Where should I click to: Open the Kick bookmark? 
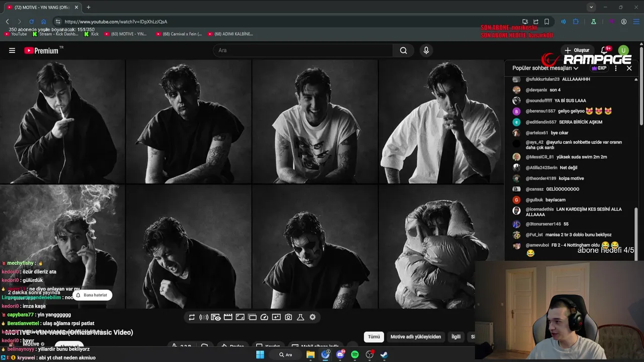coord(92,34)
